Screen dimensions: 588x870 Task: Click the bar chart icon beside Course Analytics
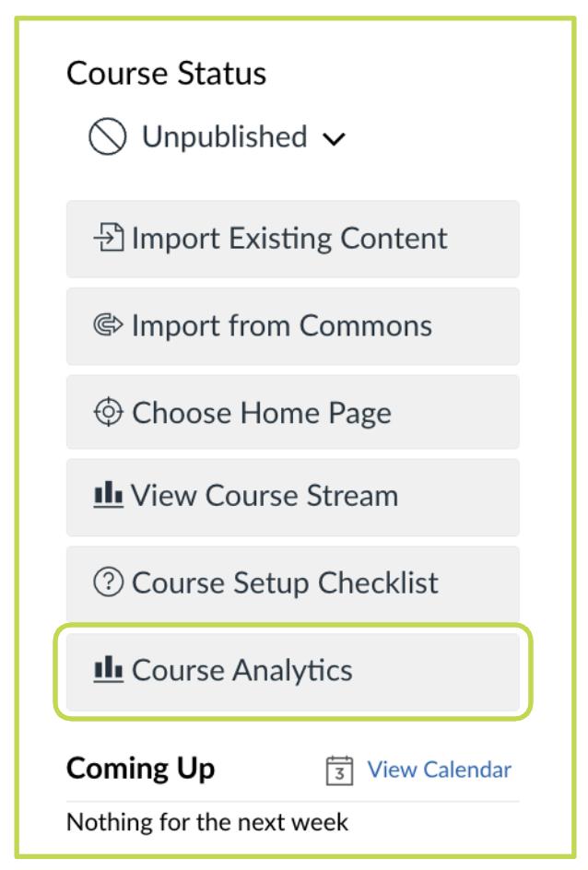tap(113, 670)
